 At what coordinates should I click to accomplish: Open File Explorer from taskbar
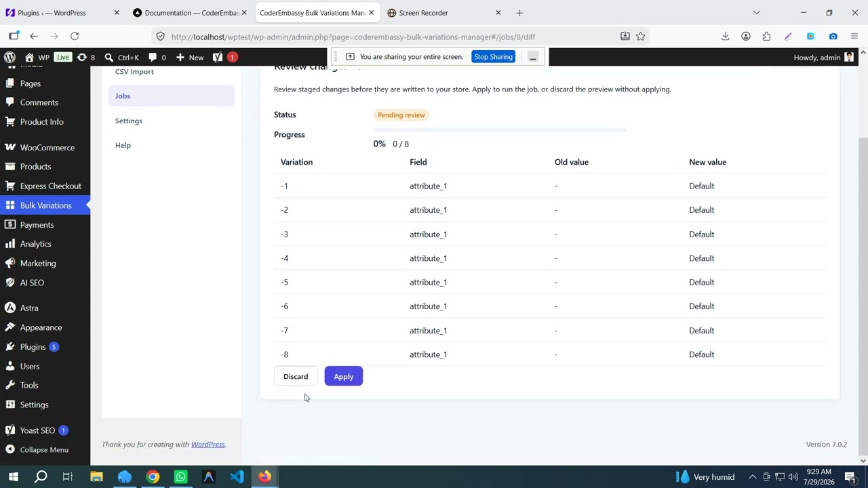tap(96, 476)
